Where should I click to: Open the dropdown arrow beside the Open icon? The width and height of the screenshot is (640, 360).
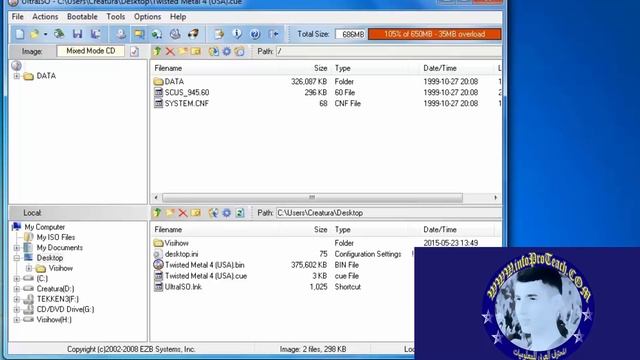[x=45, y=34]
